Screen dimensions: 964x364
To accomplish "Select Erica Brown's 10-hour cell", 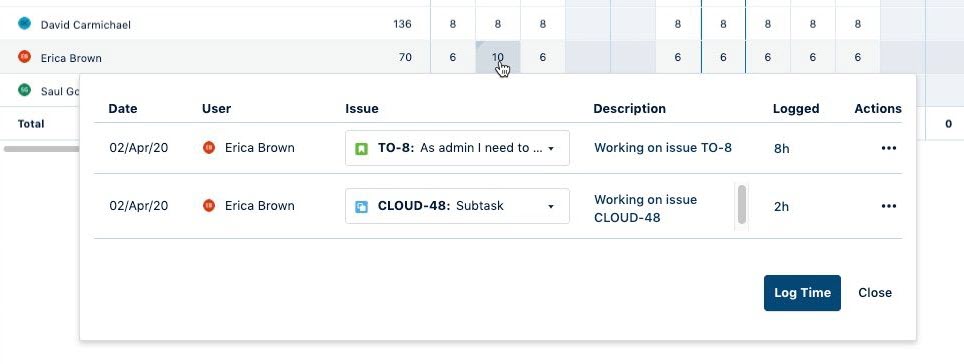I will (x=498, y=57).
